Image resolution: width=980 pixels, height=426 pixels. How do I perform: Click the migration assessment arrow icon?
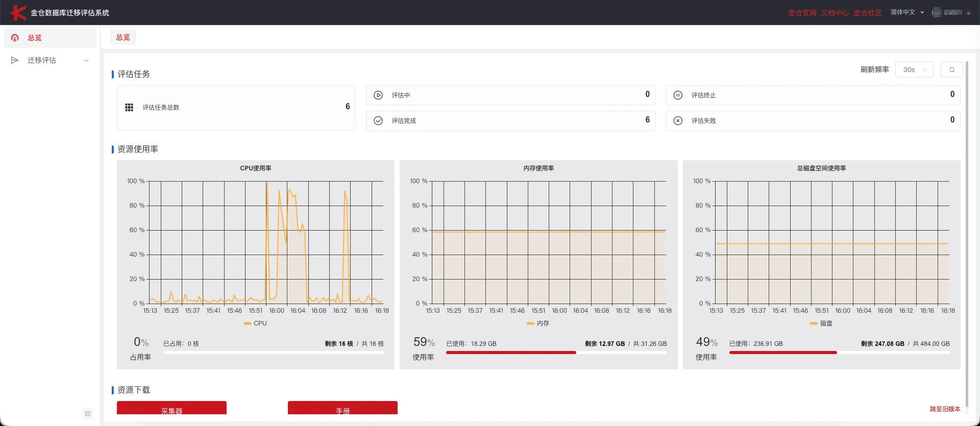15,60
